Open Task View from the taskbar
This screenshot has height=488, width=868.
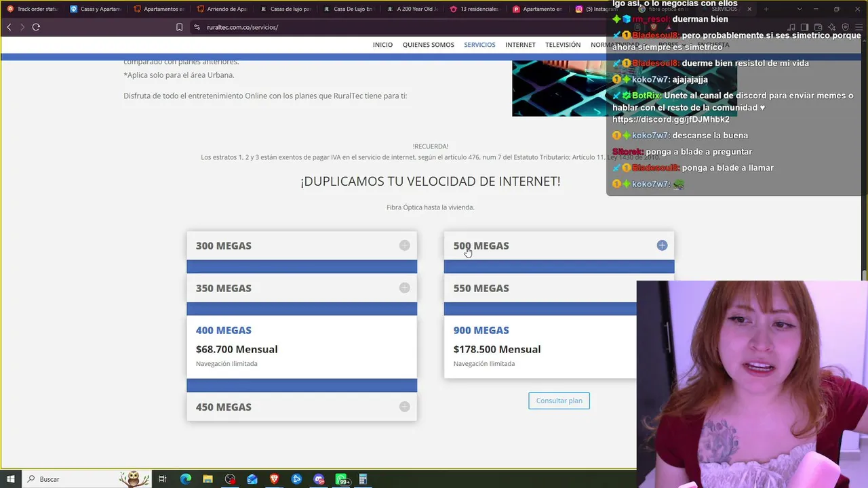[x=163, y=479]
